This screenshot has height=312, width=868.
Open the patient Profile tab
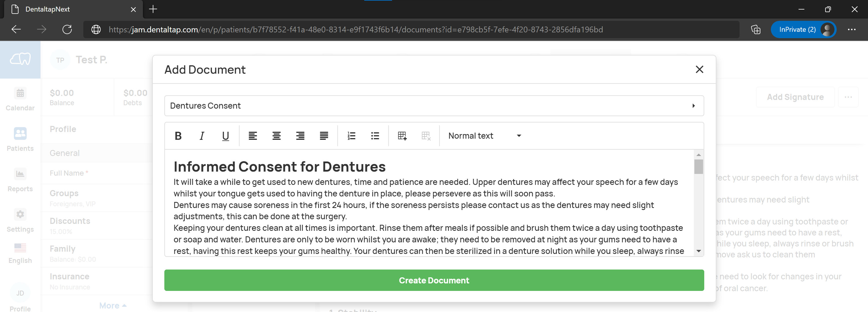63,129
